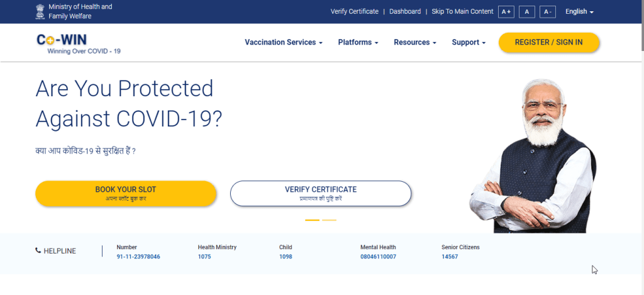Click the REGISTER / SIGN IN button
Screen dimensions: 644x295
pyautogui.click(x=548, y=42)
